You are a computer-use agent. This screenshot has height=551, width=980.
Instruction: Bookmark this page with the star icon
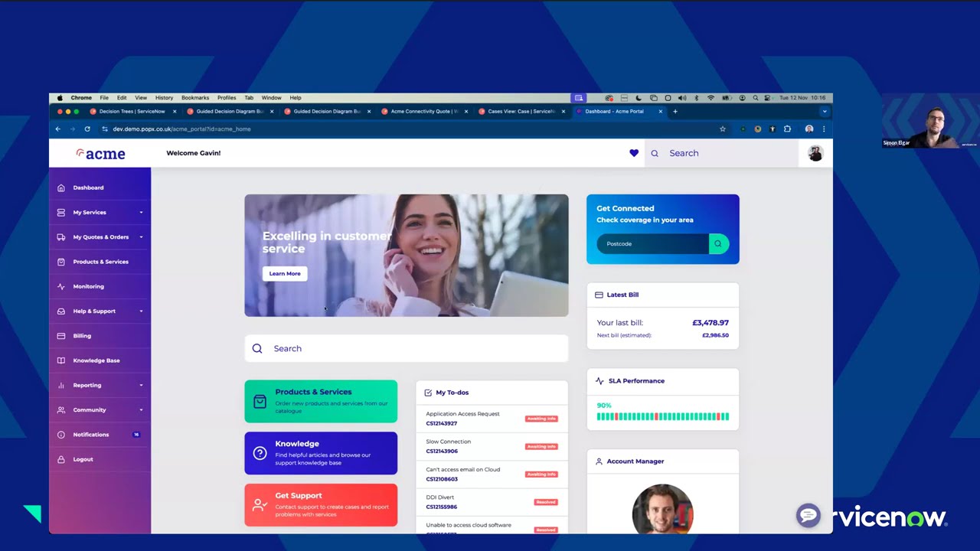[x=722, y=129]
